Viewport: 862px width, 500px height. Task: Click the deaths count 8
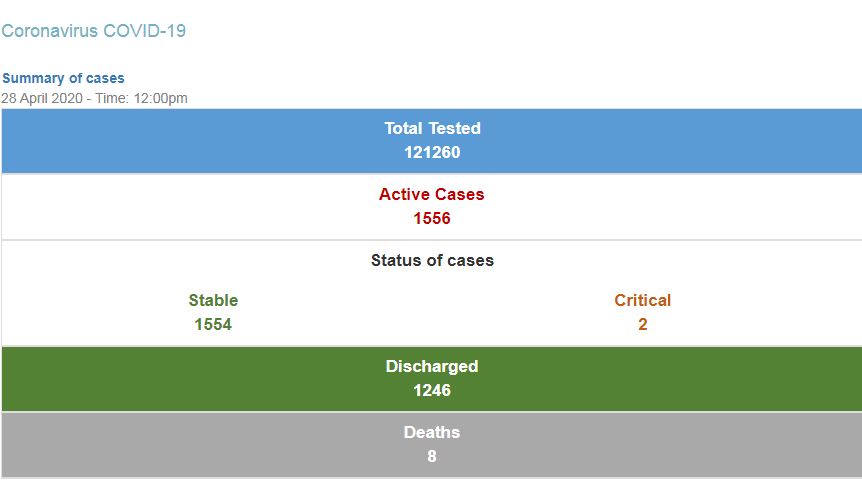pyautogui.click(x=432, y=456)
